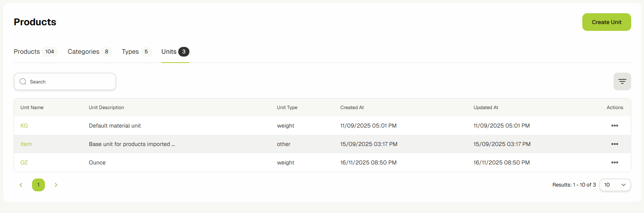Switch to the Categories tab
This screenshot has width=644, height=213.
[x=84, y=52]
